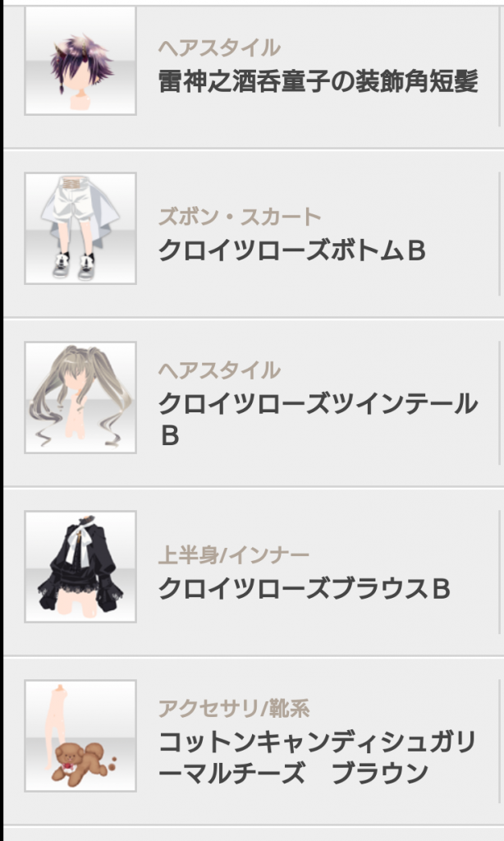This screenshot has height=841, width=504.
Task: Open the アクセサリ/靴系 maltese list row
Action: coord(254,742)
